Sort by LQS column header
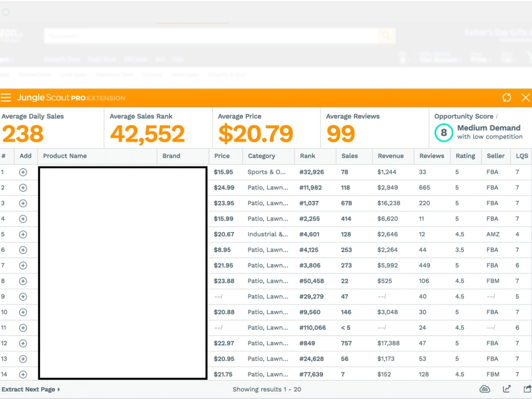 coord(522,156)
